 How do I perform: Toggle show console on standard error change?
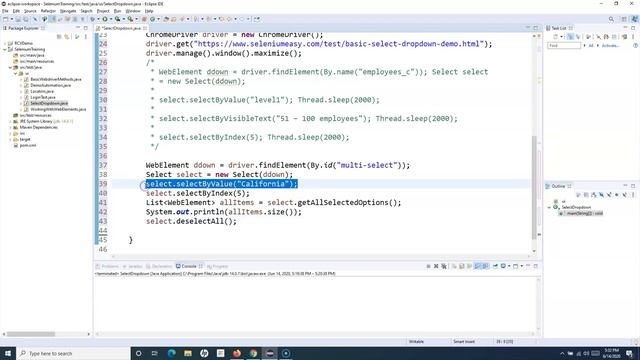(x=485, y=266)
